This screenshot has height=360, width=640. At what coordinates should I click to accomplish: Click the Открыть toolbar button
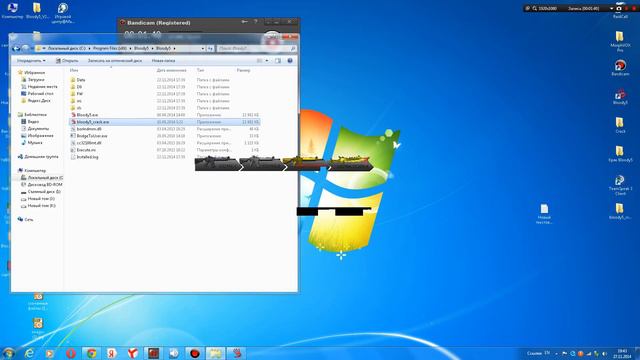coord(67,60)
